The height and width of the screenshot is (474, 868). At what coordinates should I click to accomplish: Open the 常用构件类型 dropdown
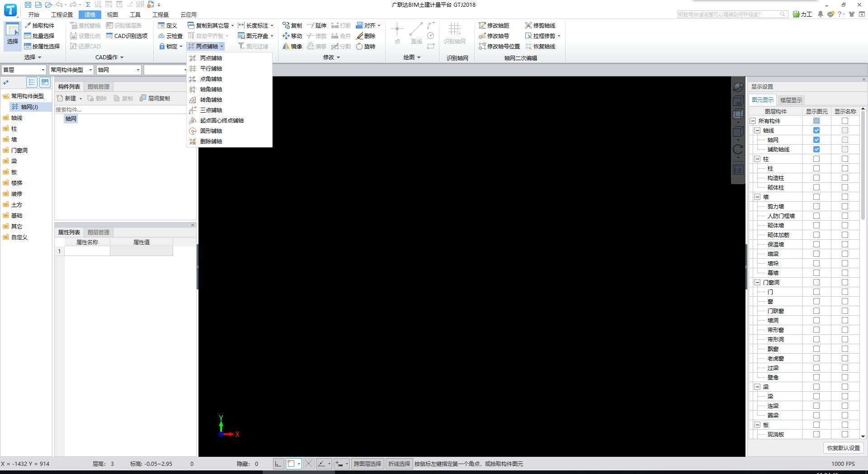[x=71, y=70]
